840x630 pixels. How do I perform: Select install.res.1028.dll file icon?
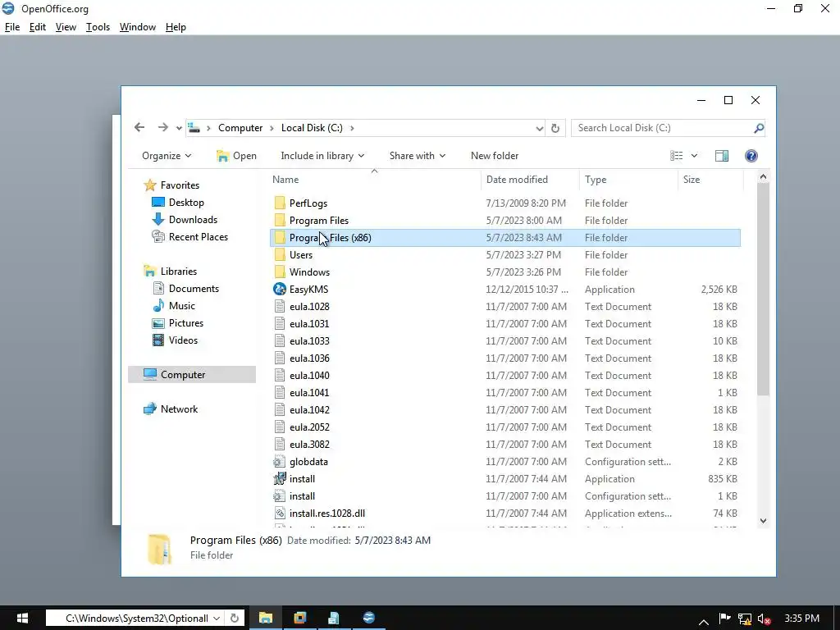point(280,514)
